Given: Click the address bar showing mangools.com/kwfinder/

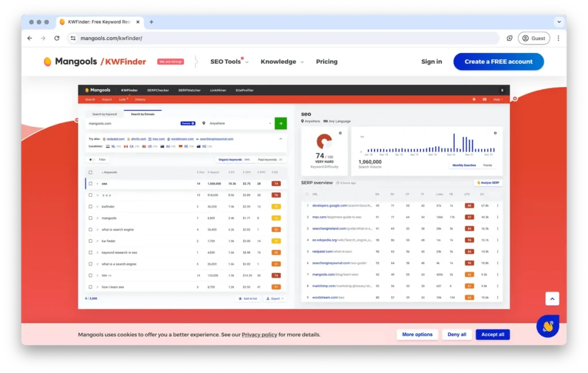Looking at the screenshot, I should click(x=283, y=38).
